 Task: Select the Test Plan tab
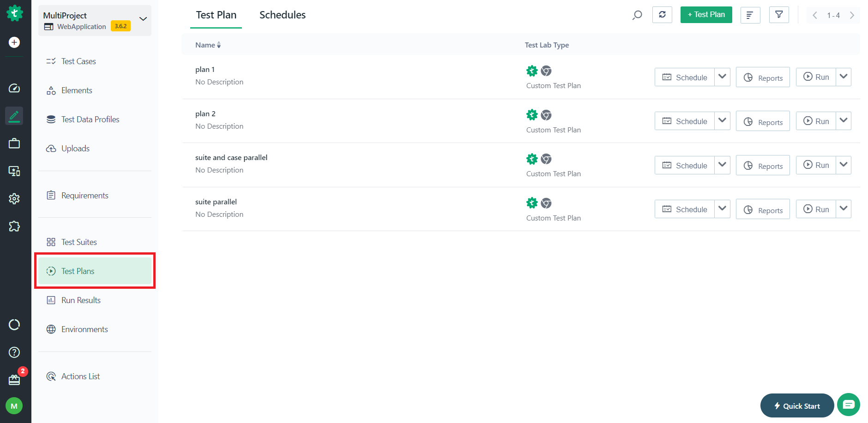(x=216, y=15)
